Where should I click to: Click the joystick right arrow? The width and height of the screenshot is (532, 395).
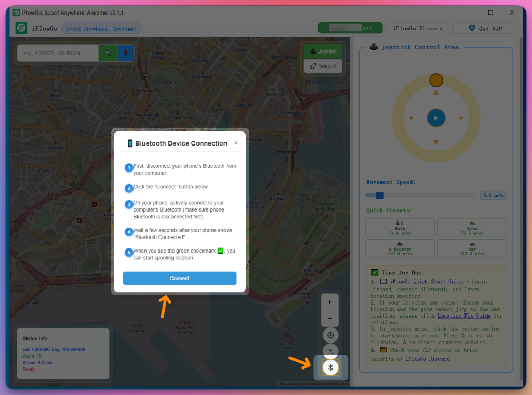coord(461,118)
